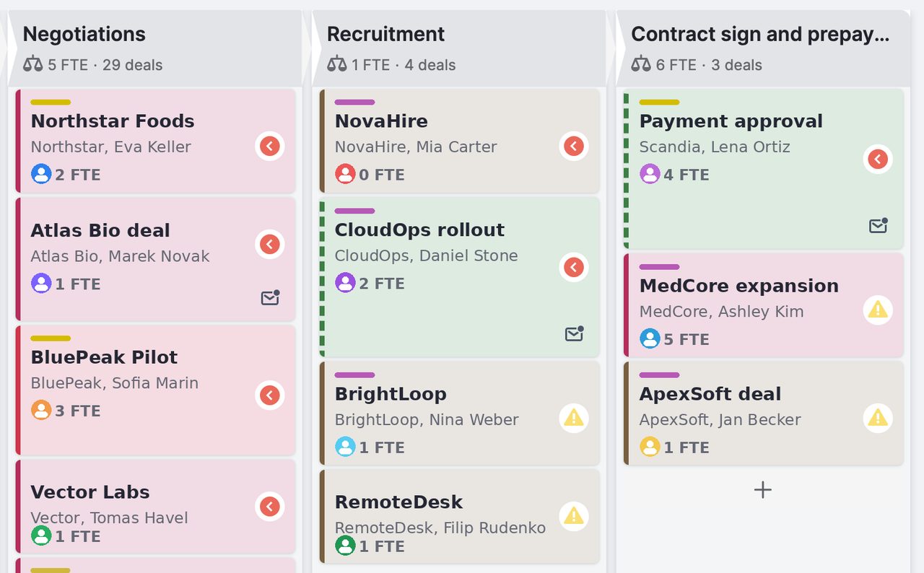Select the Contract sign and prepay stage header
The image size is (924, 573).
click(x=763, y=48)
